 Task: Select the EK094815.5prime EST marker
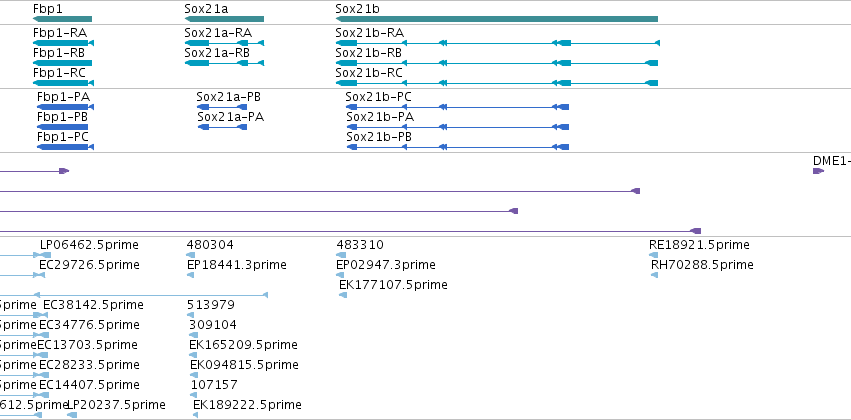click(193, 375)
